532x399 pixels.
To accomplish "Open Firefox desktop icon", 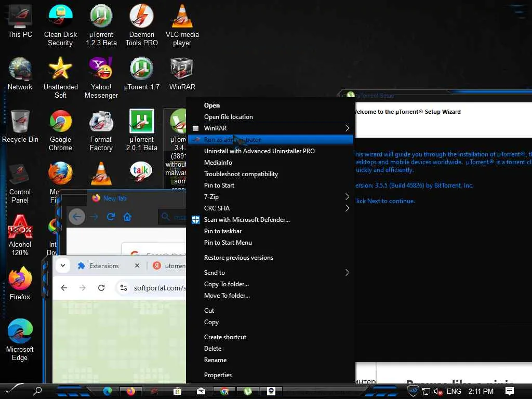I will tap(20, 284).
